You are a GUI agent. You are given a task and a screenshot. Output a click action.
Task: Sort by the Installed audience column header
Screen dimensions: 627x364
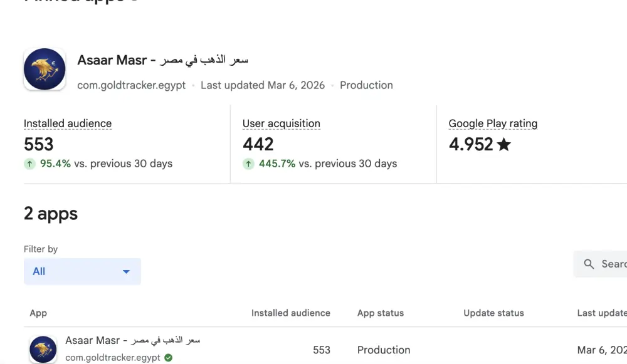point(291,313)
